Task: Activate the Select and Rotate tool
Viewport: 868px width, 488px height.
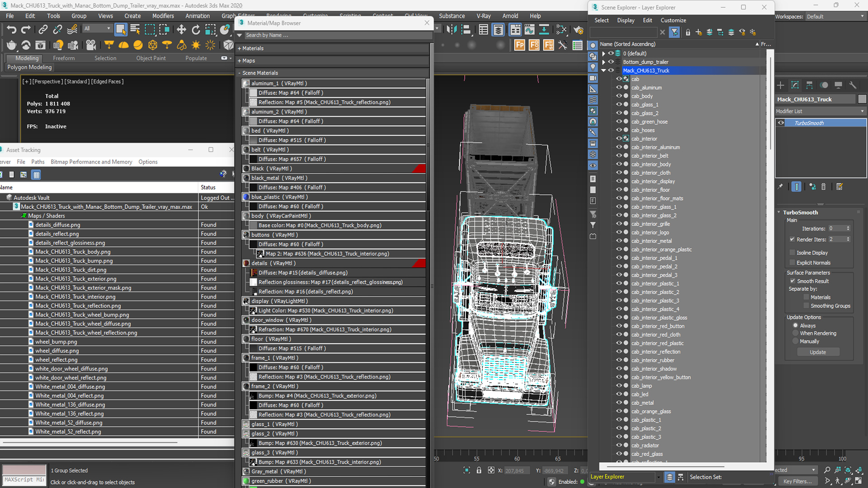Action: pyautogui.click(x=196, y=30)
